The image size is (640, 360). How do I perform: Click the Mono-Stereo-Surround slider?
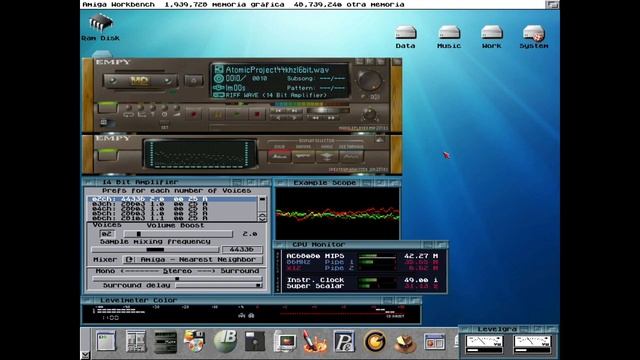pyautogui.click(x=177, y=278)
